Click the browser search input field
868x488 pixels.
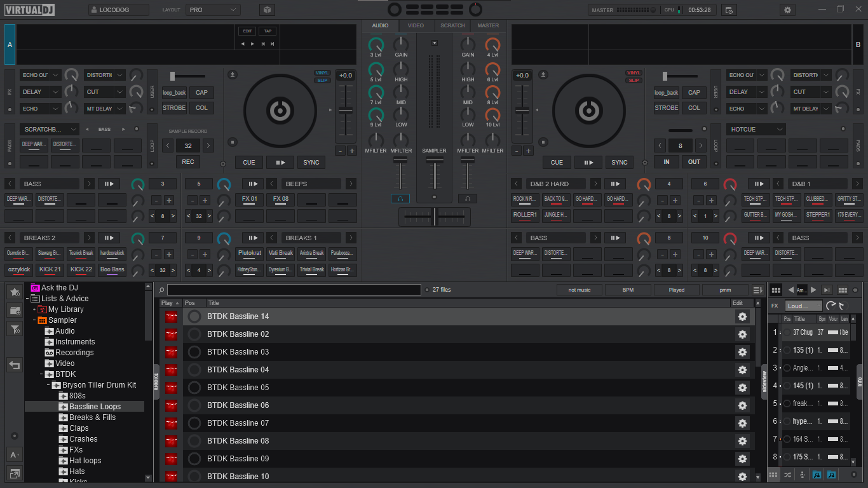294,290
